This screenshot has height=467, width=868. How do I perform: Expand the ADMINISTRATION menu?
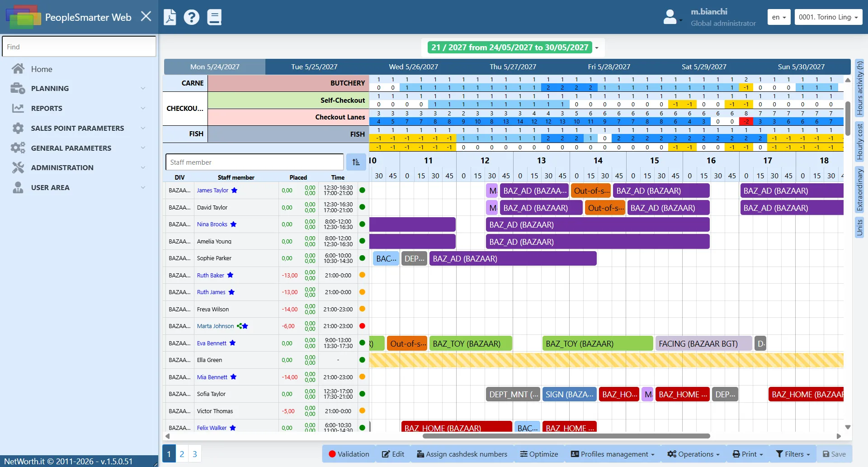point(79,168)
